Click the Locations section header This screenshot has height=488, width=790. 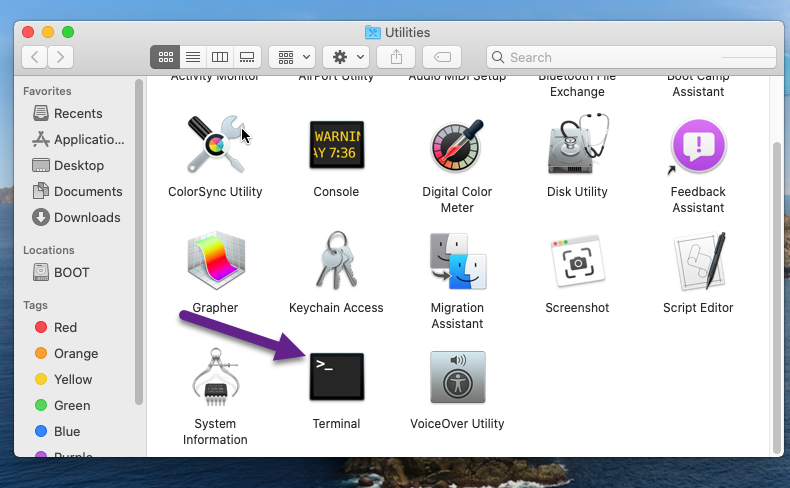[48, 250]
